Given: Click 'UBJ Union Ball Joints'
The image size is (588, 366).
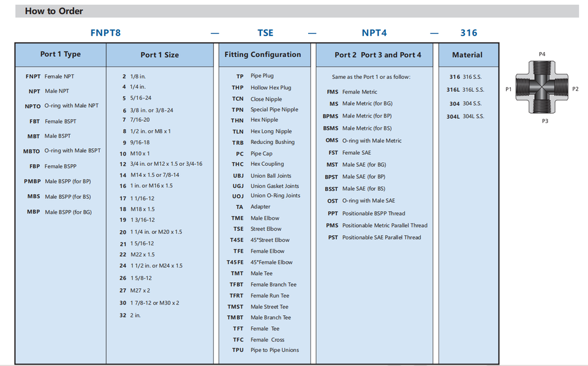Looking at the screenshot, I should click(x=262, y=176).
